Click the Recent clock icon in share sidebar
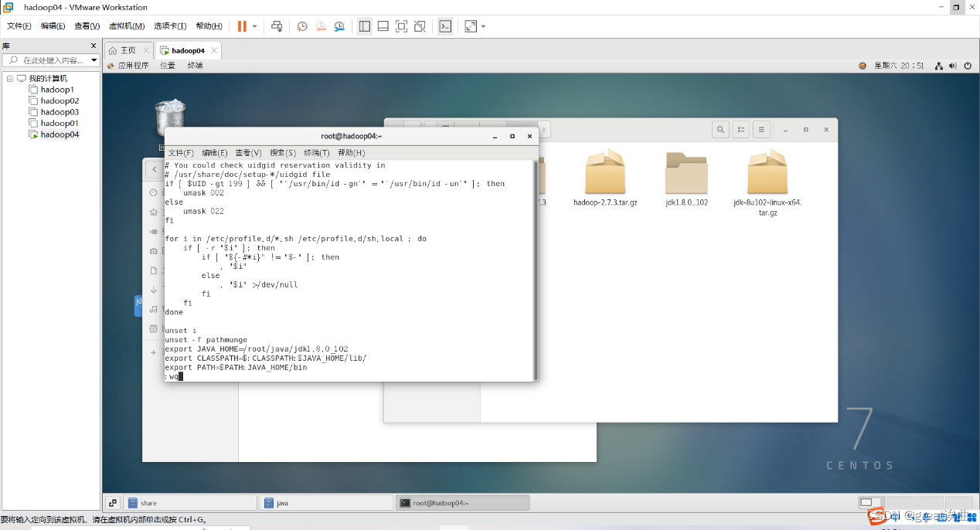The image size is (980, 530). coord(154,192)
